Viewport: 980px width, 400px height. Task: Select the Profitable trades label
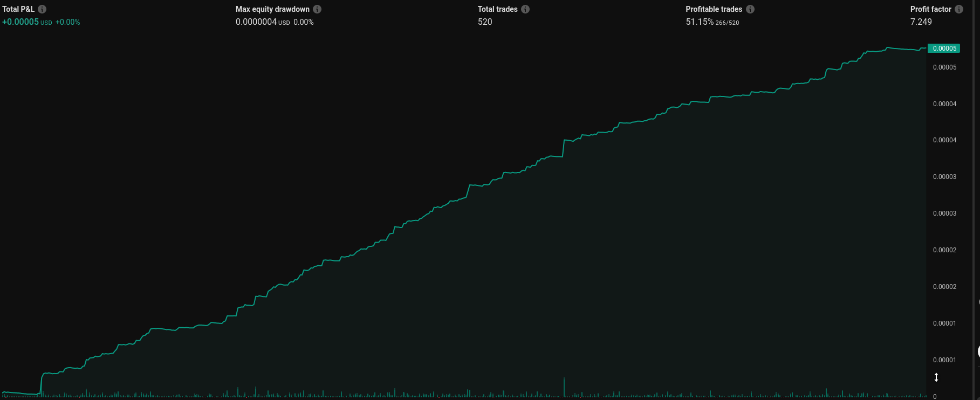(714, 9)
